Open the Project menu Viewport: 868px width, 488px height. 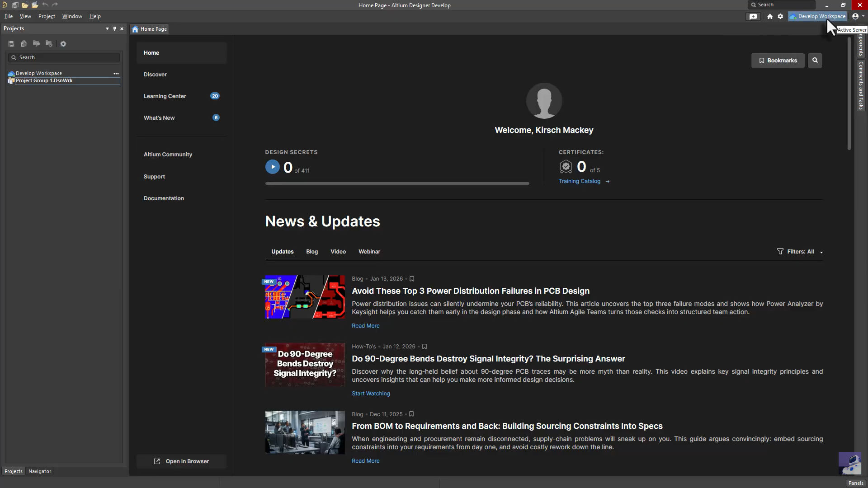(x=47, y=16)
